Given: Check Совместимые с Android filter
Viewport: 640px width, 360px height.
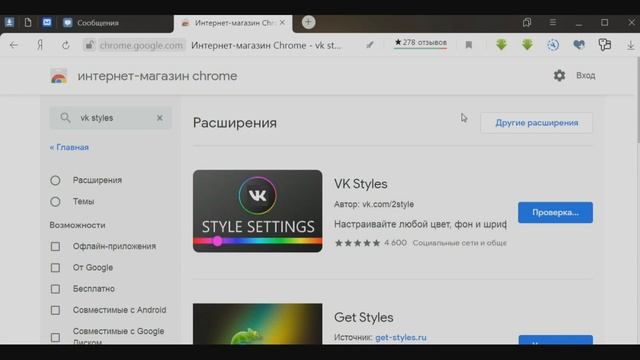Looking at the screenshot, I should coord(55,310).
